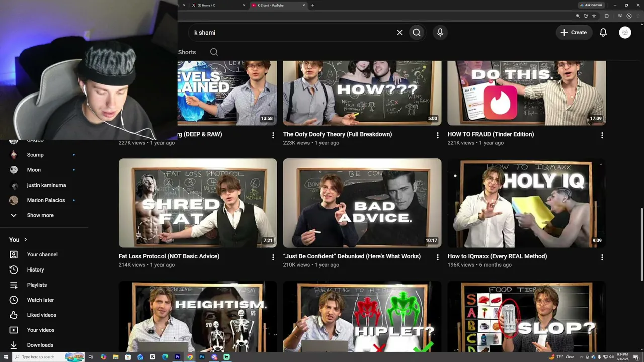
Task: Switch to the Shorts tab
Action: (x=187, y=52)
